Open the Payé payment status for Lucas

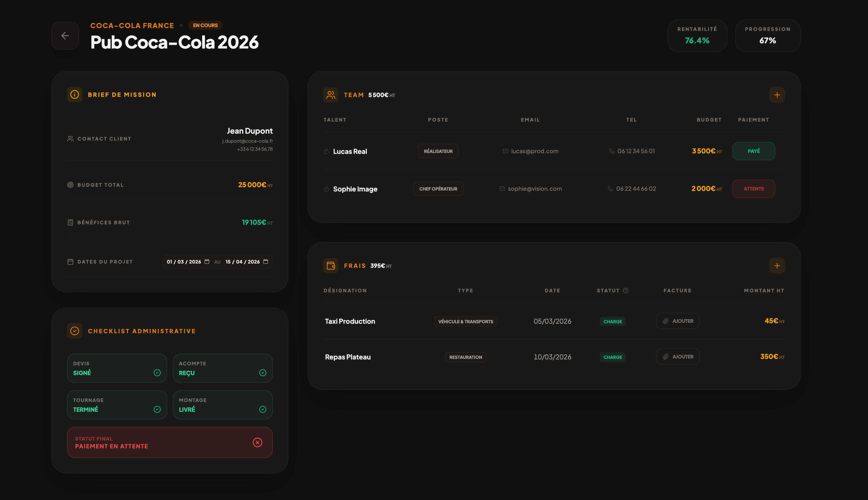tap(753, 151)
